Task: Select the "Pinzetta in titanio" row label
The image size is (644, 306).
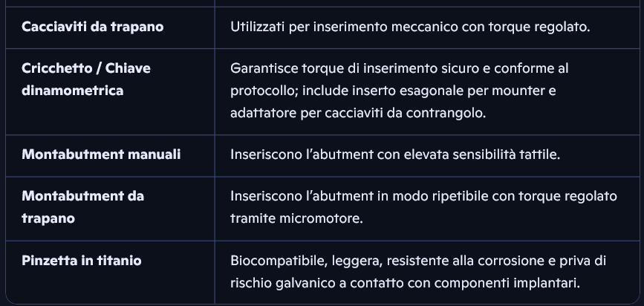Action: point(82,260)
